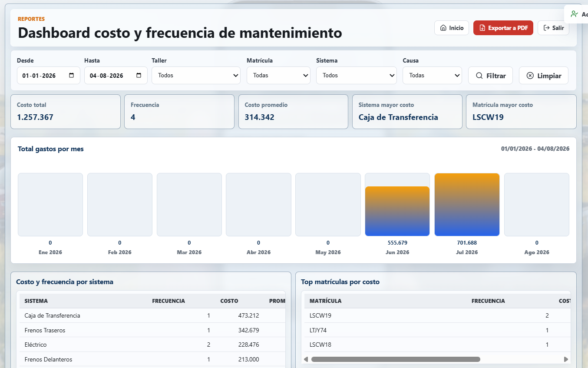Click the Costo total card value 1.257.367
The width and height of the screenshot is (588, 368).
click(35, 117)
